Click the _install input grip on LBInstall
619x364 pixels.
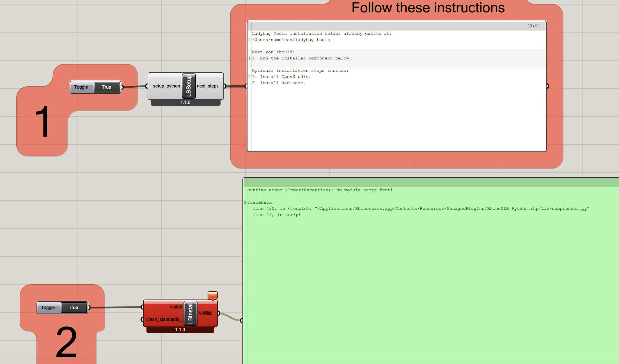tap(142, 307)
